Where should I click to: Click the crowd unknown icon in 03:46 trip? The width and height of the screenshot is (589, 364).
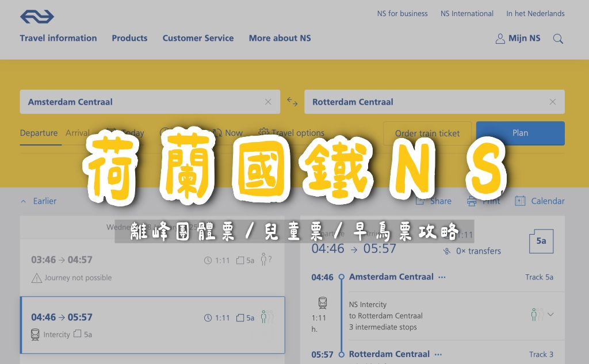(x=266, y=259)
